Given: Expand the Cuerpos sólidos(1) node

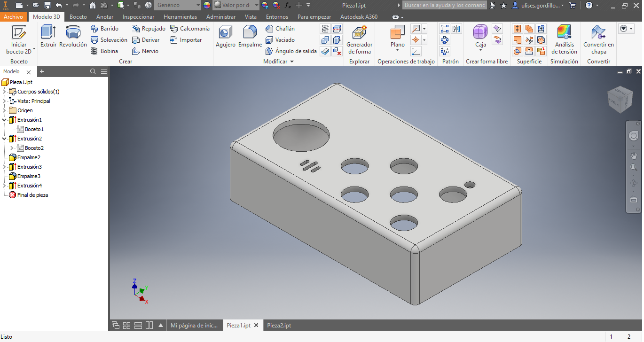Looking at the screenshot, I should 4,92.
